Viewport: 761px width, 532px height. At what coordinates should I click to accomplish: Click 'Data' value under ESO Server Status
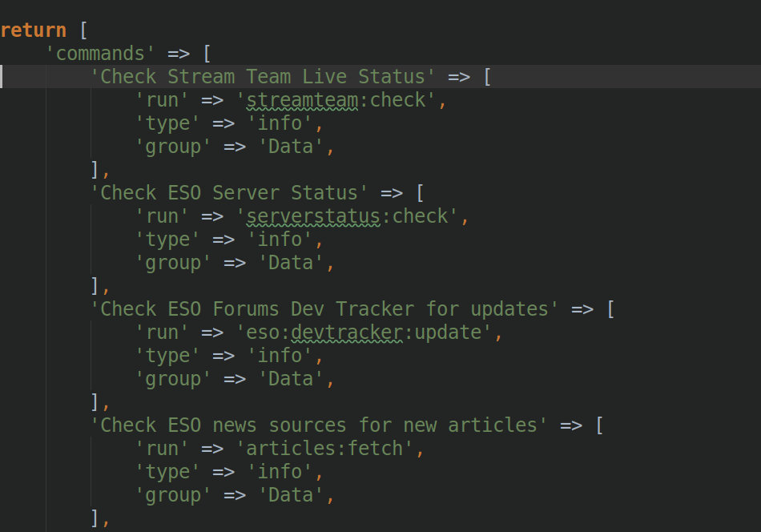pos(291,263)
